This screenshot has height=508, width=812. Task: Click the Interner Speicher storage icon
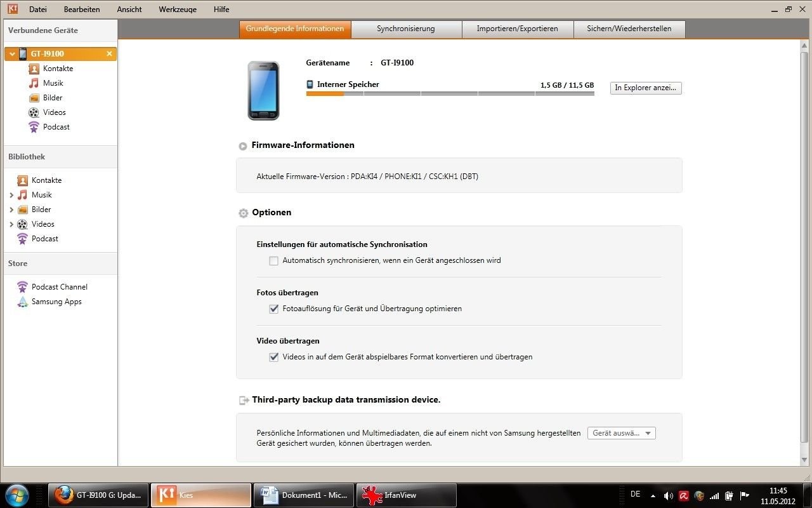pyautogui.click(x=310, y=84)
